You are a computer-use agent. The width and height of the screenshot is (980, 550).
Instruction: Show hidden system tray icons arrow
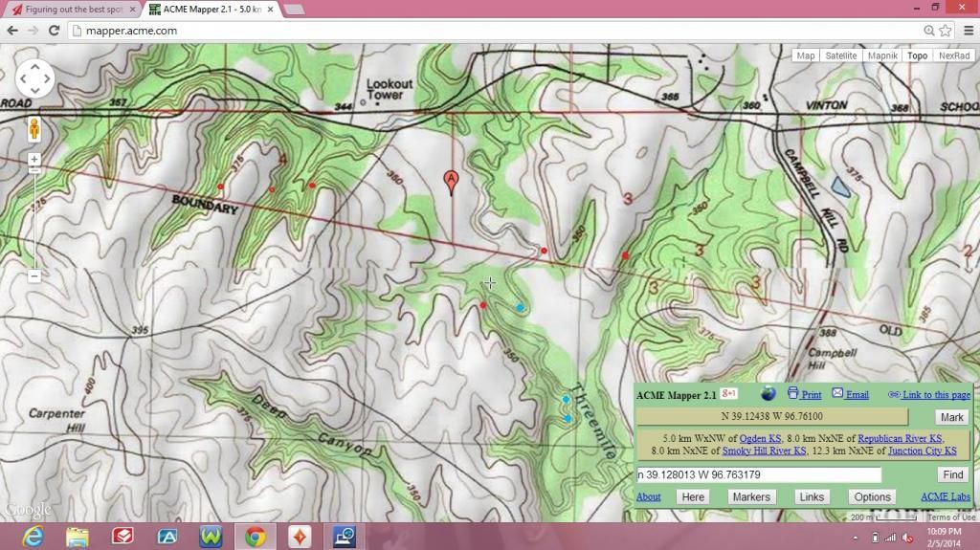click(856, 538)
